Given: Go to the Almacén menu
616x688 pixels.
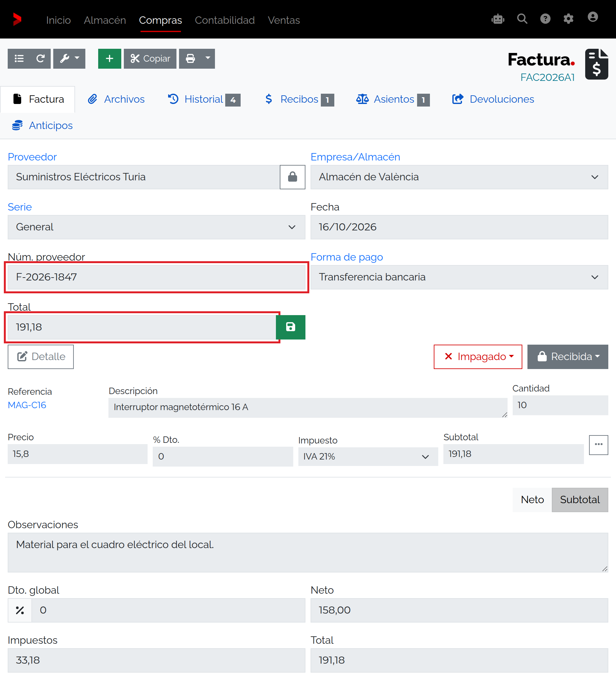Looking at the screenshot, I should pos(105,20).
